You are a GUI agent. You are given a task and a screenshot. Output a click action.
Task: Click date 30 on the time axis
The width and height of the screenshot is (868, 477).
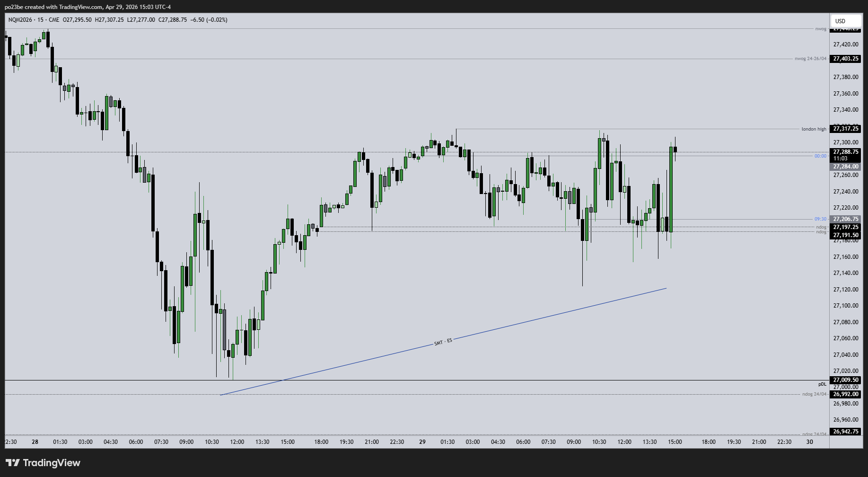(810, 442)
